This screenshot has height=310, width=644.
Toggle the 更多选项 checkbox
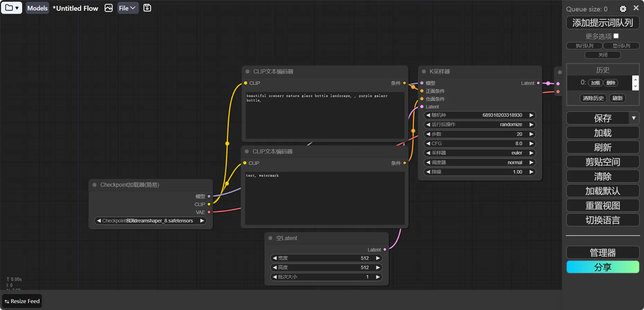pos(616,36)
